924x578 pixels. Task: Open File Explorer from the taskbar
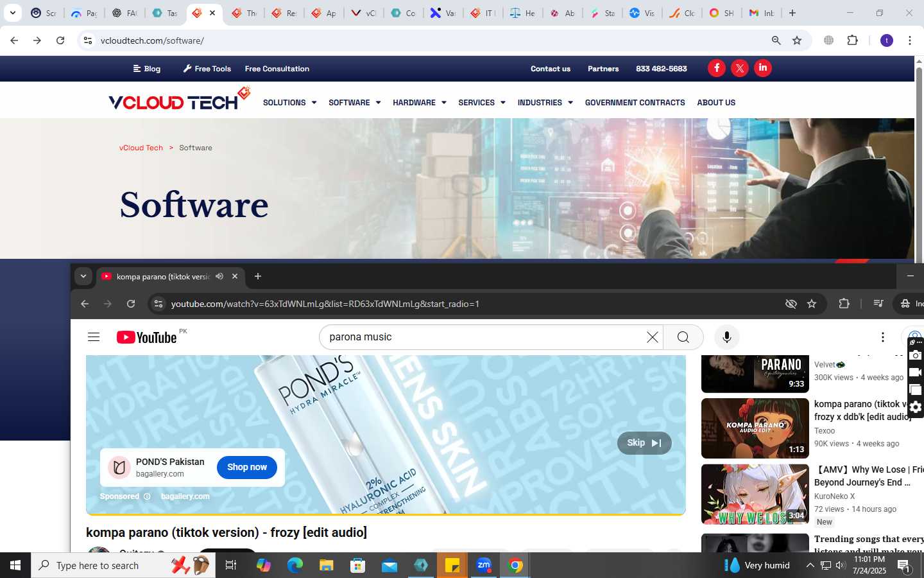(x=327, y=565)
